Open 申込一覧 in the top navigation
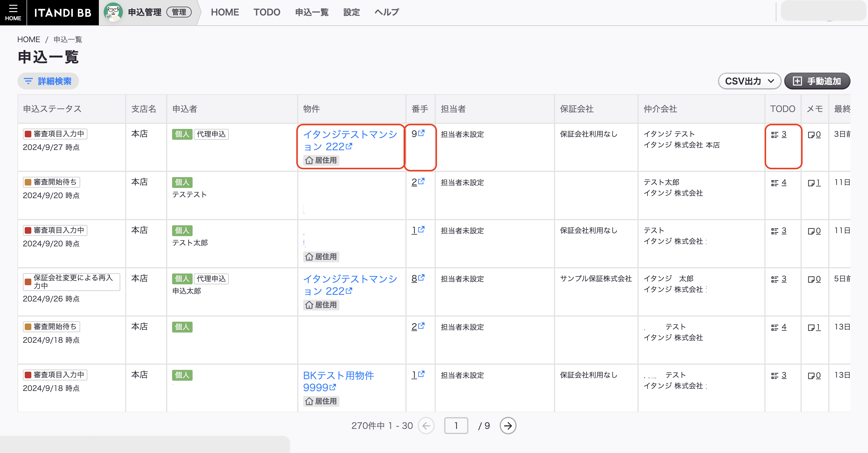 [312, 12]
